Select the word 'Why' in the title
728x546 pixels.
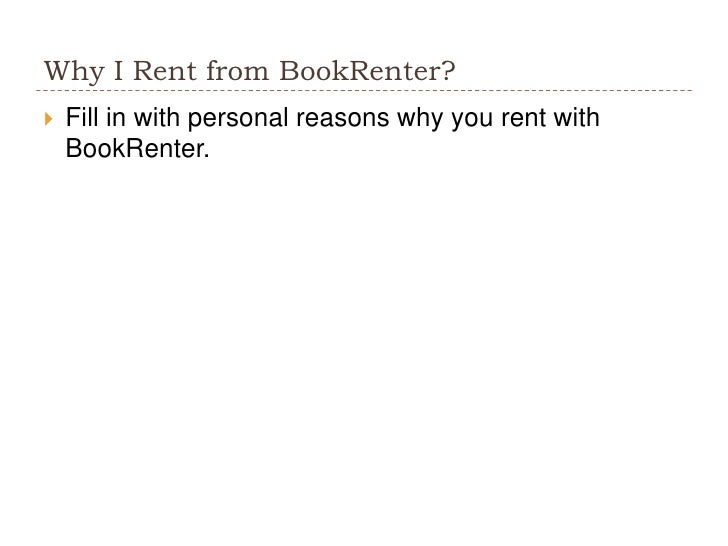click(x=74, y=72)
